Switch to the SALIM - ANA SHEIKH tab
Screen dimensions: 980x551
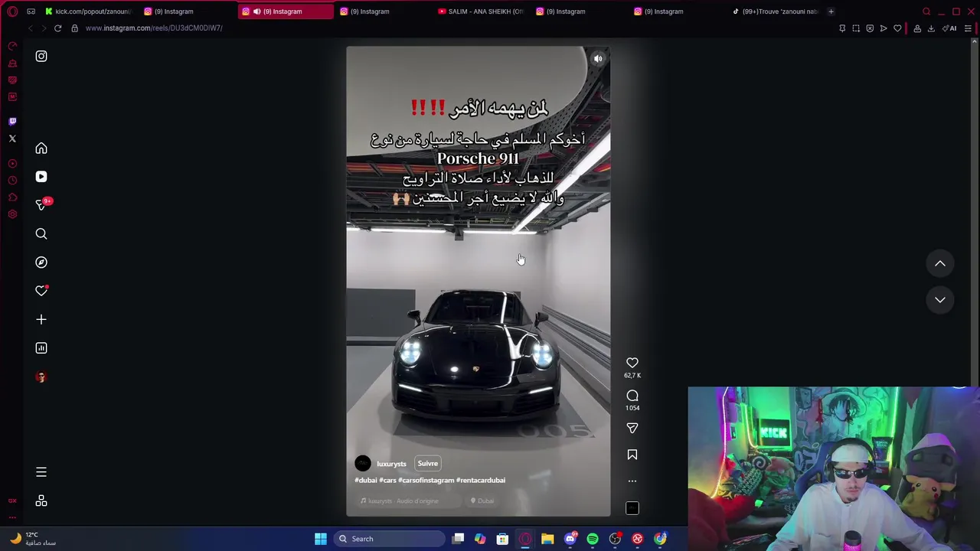click(x=482, y=11)
